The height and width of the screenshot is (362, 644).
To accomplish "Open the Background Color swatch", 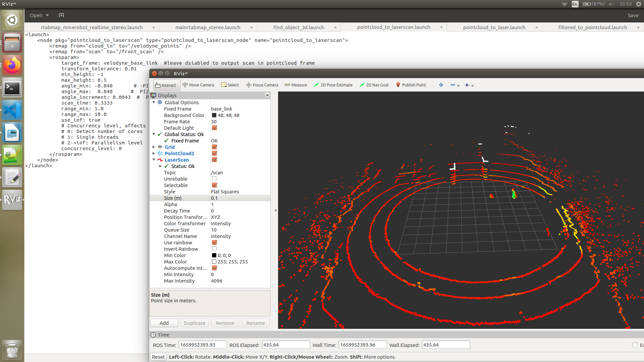I will (214, 115).
